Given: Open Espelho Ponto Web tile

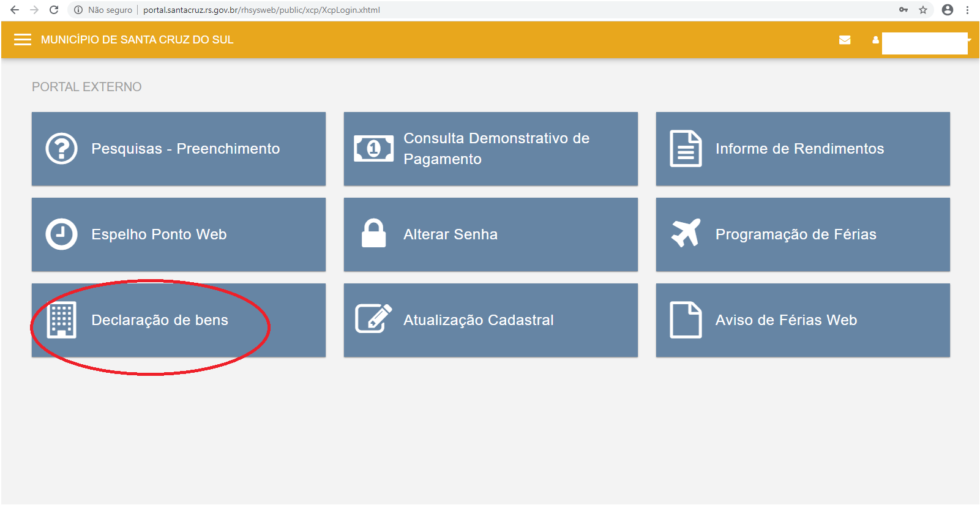Looking at the screenshot, I should tap(179, 234).
